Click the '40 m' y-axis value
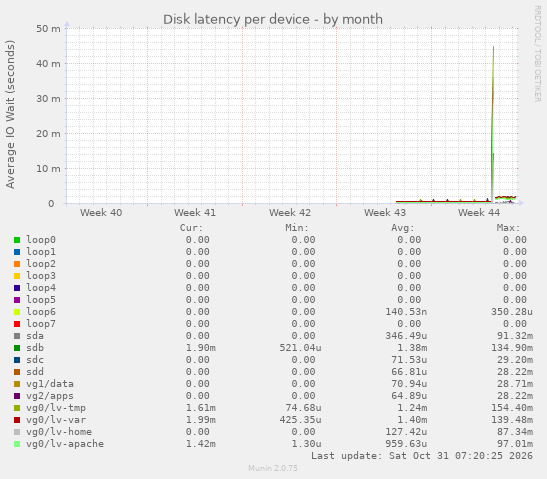Screen dimensions: 547x479 [48, 64]
